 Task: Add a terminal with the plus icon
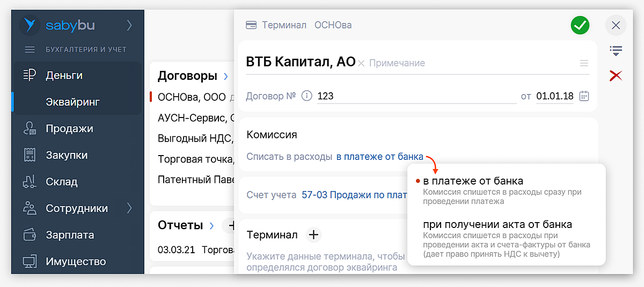click(x=314, y=234)
